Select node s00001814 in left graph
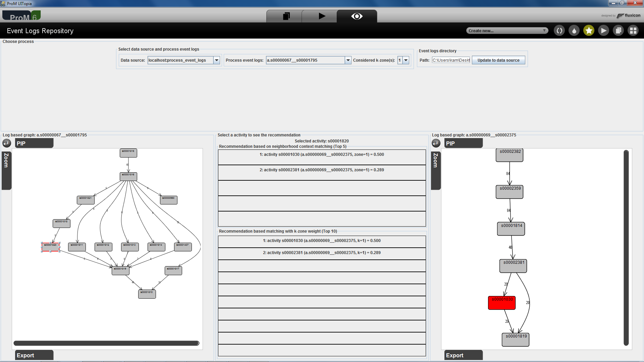644x362 pixels. pyautogui.click(x=156, y=247)
